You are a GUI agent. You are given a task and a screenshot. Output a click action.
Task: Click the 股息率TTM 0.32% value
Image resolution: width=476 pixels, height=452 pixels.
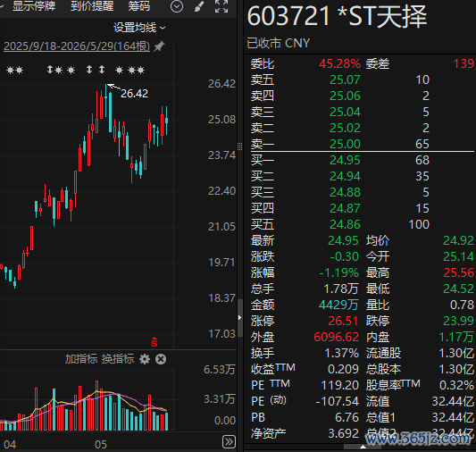456,385
